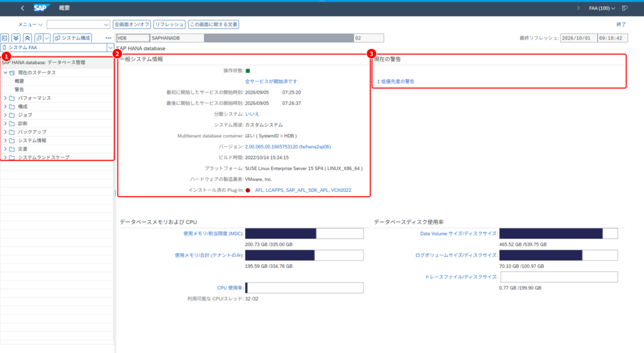Open the installed plug-ins AFL, LCAPPS link
This screenshot has width=644, height=353.
[303, 190]
